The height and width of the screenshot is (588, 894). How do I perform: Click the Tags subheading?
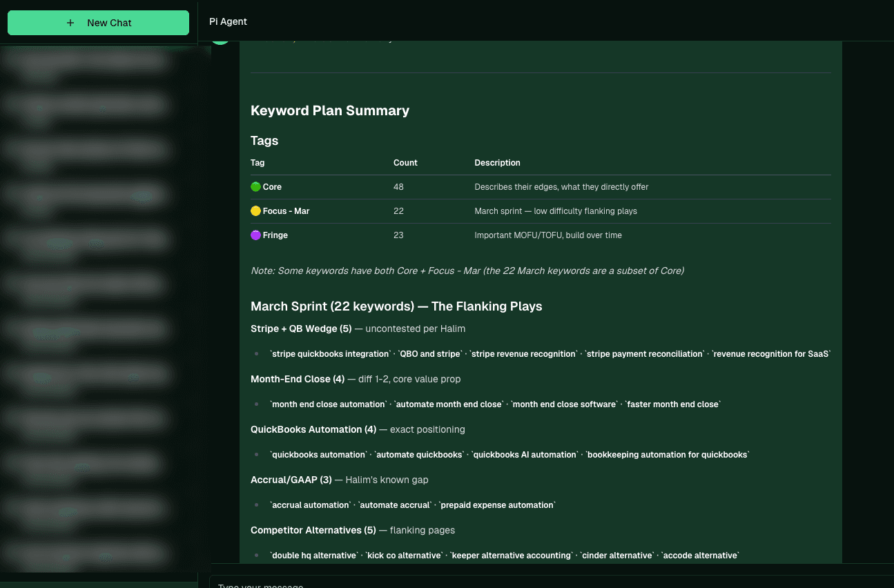pyautogui.click(x=264, y=141)
